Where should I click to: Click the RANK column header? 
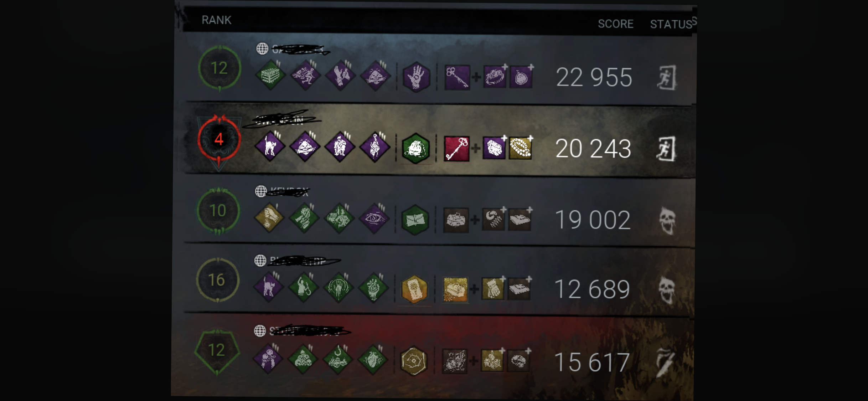click(216, 20)
